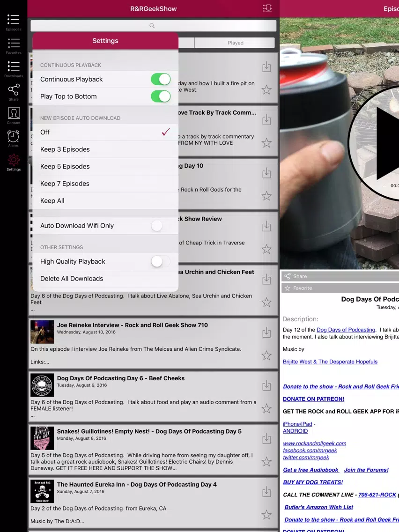The height and width of the screenshot is (532, 399).
Task: Download the Track By Track Commentary episode
Action: [266, 120]
